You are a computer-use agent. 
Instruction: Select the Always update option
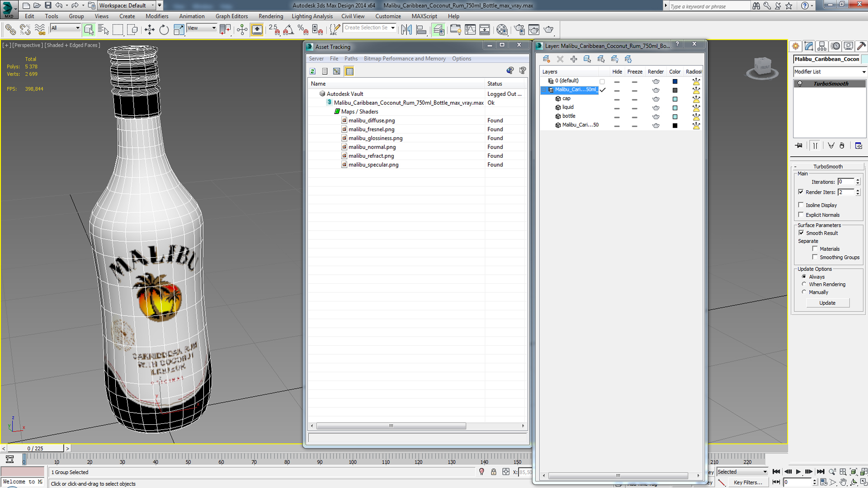click(x=804, y=277)
